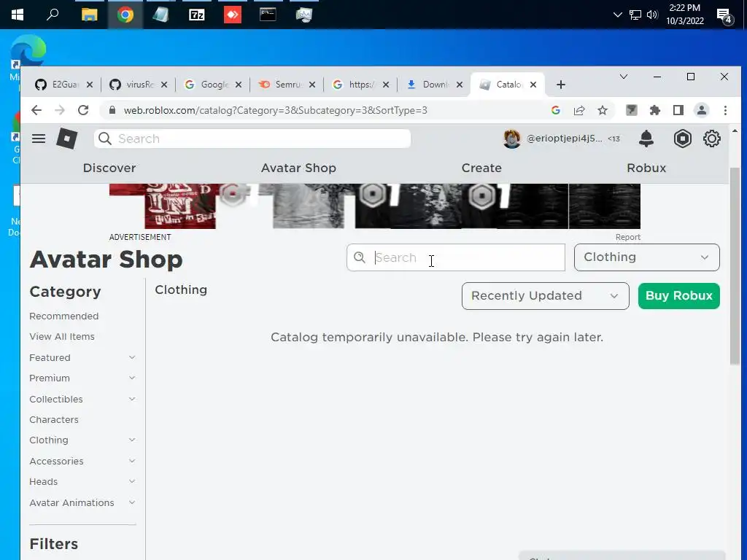
Task: Click the share page icon in address bar
Action: click(x=579, y=111)
